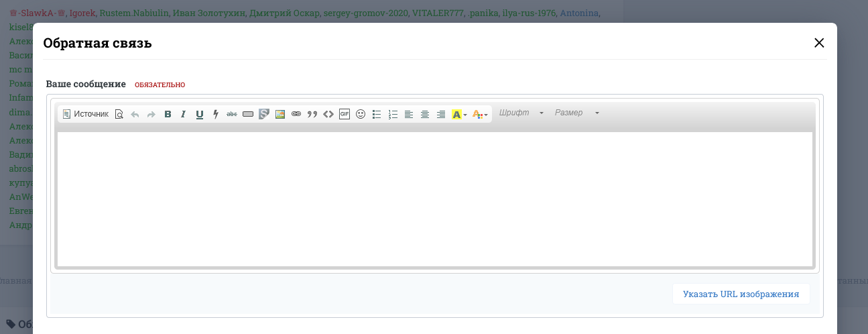
Task: Open Antonina profile link
Action: pyautogui.click(x=579, y=13)
